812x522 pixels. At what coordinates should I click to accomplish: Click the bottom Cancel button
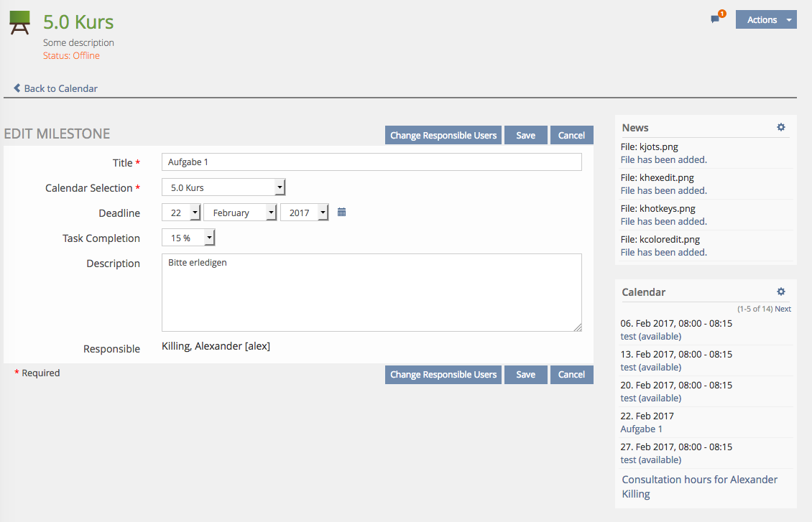coord(571,375)
